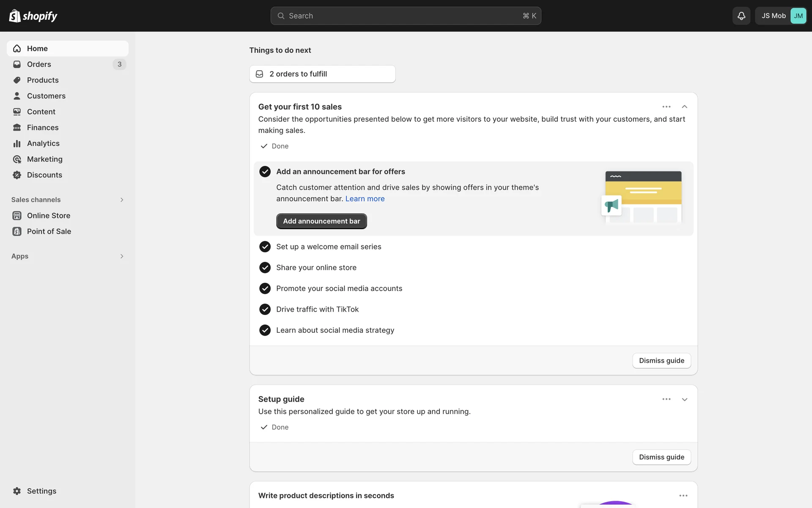Open Orders from the inbox icon
812x508 pixels.
click(17, 64)
